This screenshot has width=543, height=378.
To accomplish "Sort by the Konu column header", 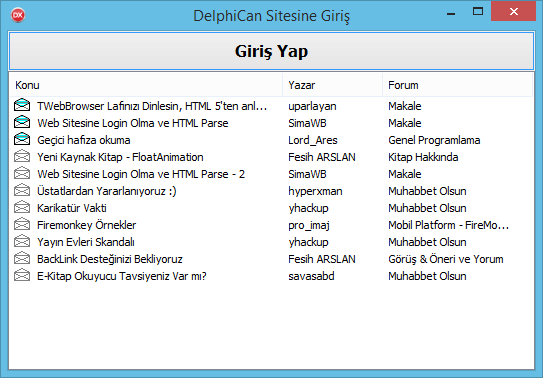I will pos(146,85).
